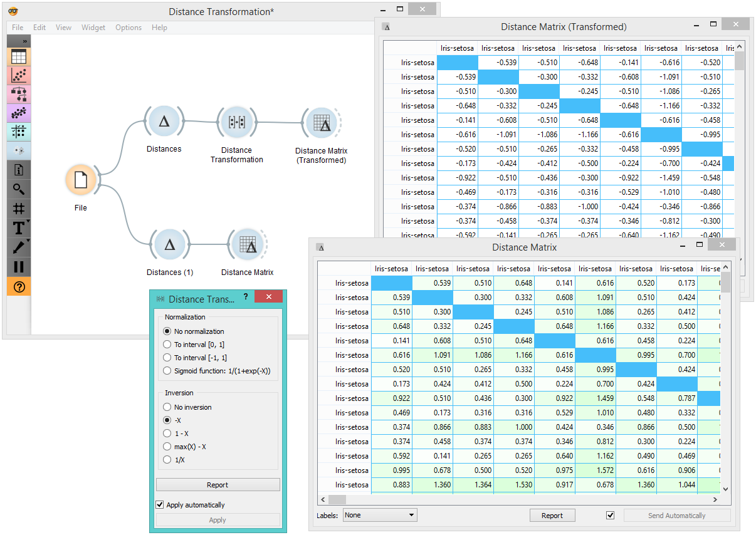Uncheck the Apply automatically checkbox
Image resolution: width=756 pixels, height=535 pixels.
click(160, 505)
